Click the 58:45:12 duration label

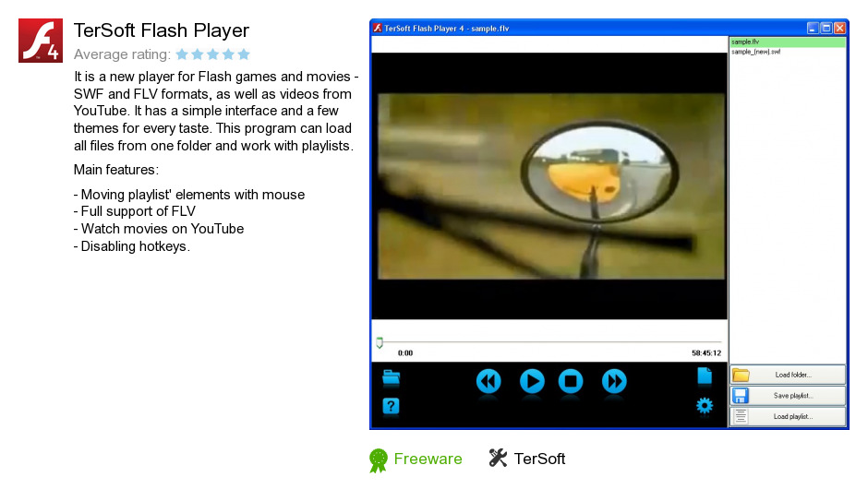point(706,353)
